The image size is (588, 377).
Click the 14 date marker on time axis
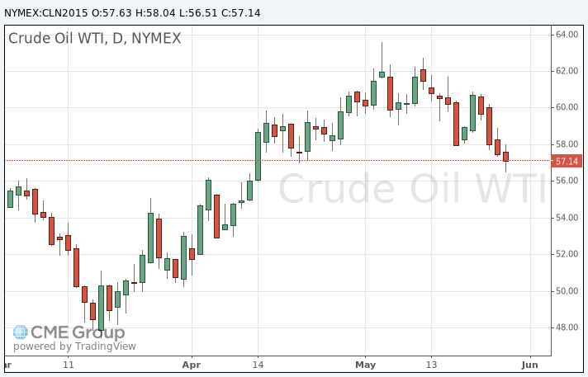258,365
